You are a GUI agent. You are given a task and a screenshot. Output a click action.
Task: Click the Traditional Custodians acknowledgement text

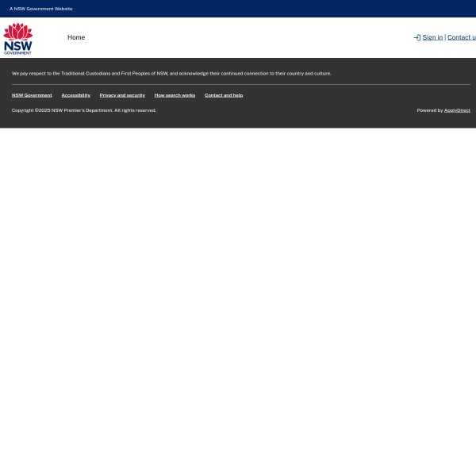coord(171,73)
